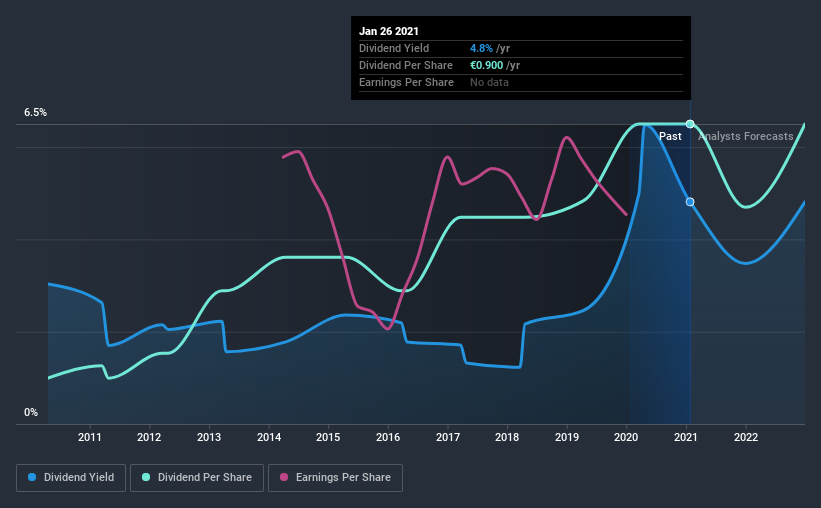This screenshot has width=821, height=508.
Task: Click the 2018 x-axis label
Action: tap(507, 437)
